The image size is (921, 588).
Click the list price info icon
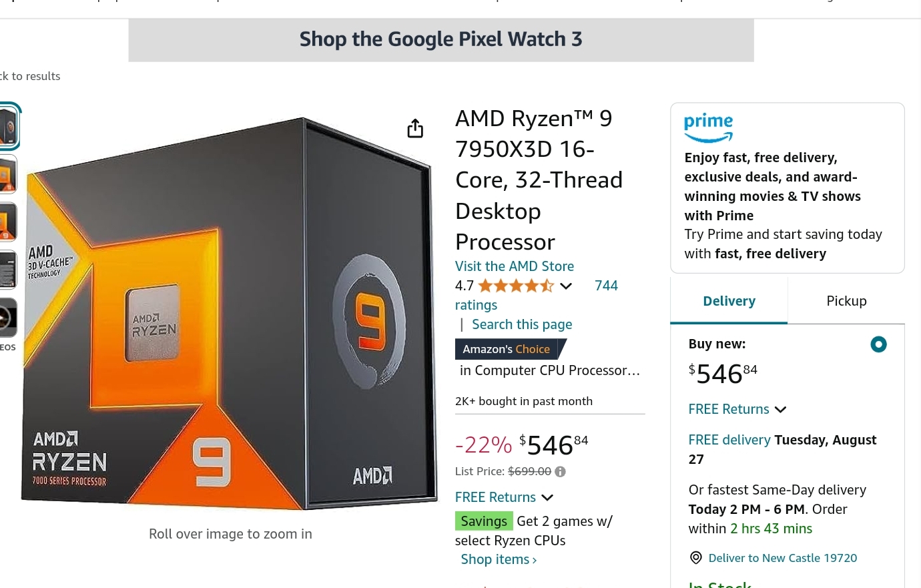(x=560, y=472)
